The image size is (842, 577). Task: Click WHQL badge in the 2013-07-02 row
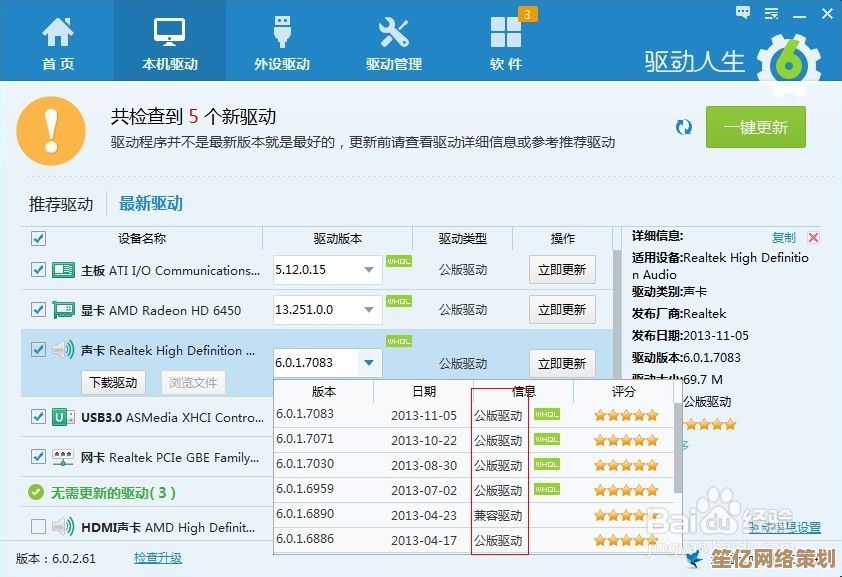coord(547,490)
